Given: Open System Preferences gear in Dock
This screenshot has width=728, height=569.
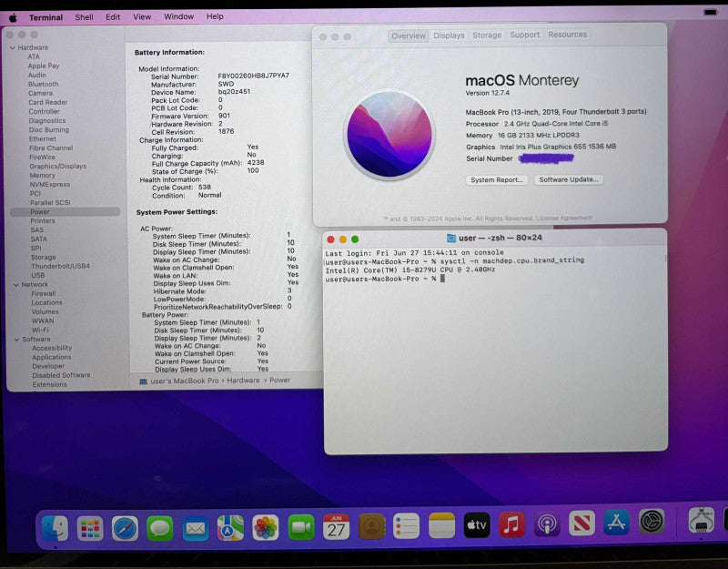Looking at the screenshot, I should pyautogui.click(x=652, y=522).
